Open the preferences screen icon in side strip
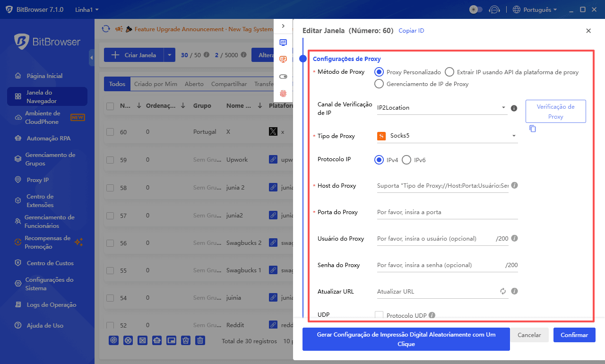 tap(283, 43)
